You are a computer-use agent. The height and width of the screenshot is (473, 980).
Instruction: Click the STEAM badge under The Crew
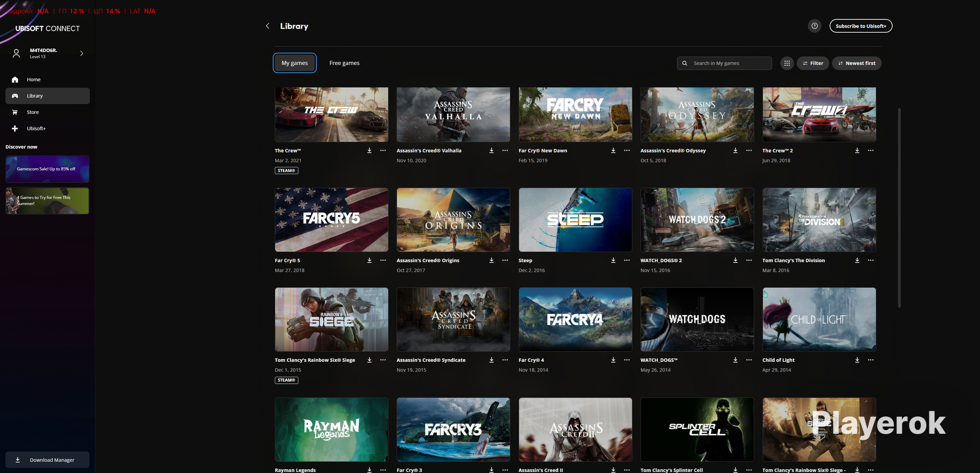click(x=286, y=170)
